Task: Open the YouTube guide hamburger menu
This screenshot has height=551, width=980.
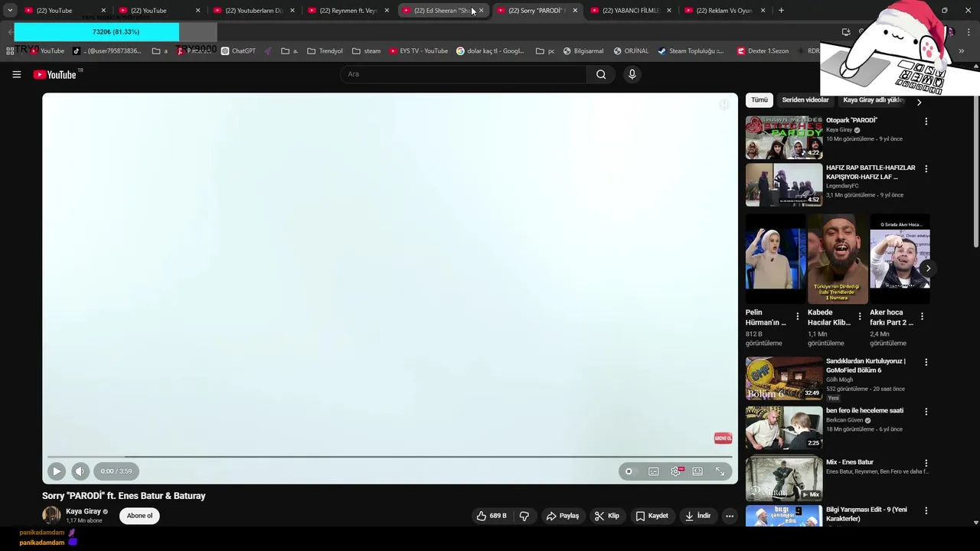Action: tap(16, 74)
